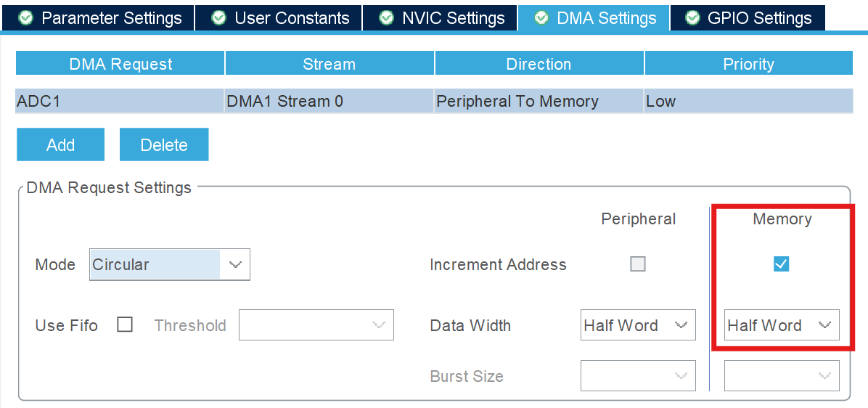Open Peripheral Data Width dropdown
Screen dimensions: 868x408
[638, 325]
